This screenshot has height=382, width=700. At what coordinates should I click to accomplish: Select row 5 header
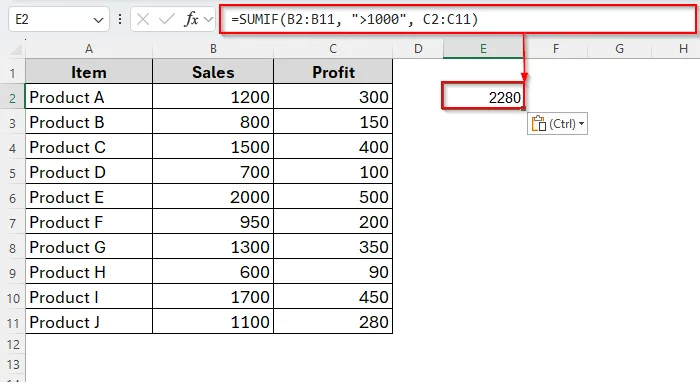12,172
